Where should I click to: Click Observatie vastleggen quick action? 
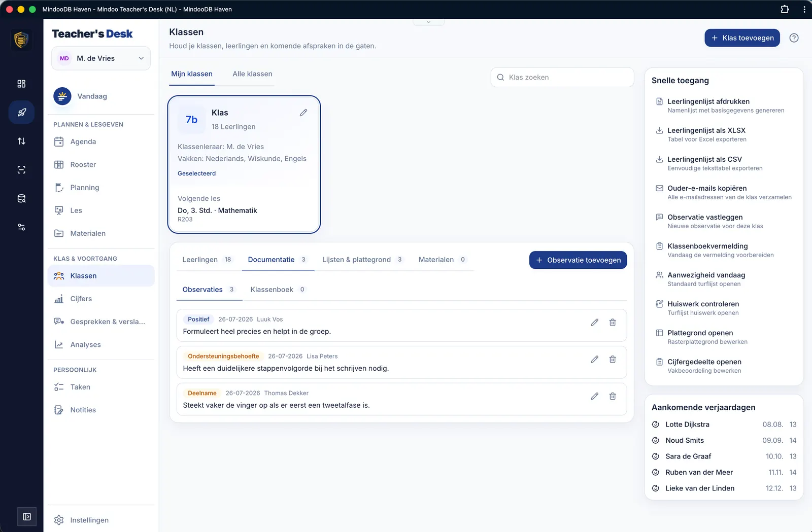pyautogui.click(x=724, y=221)
